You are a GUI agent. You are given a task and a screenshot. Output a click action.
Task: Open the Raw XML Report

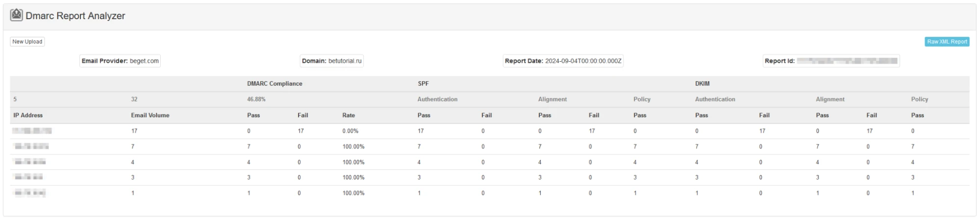click(x=947, y=42)
